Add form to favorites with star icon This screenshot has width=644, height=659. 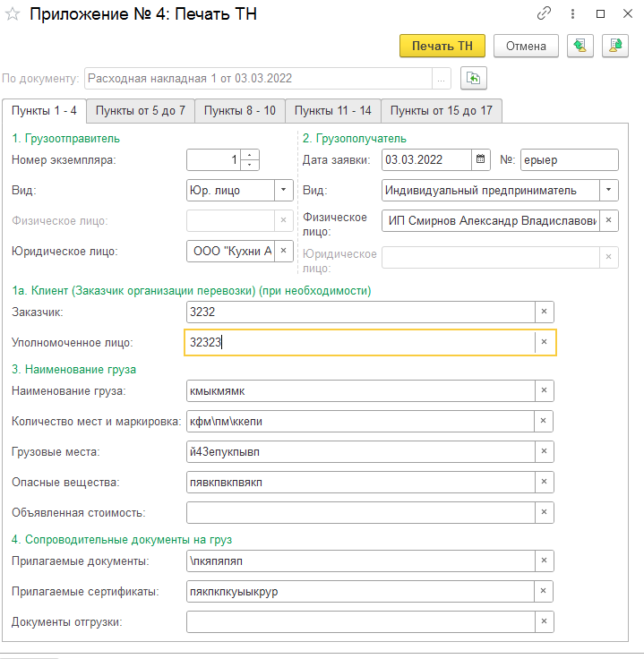[13, 13]
